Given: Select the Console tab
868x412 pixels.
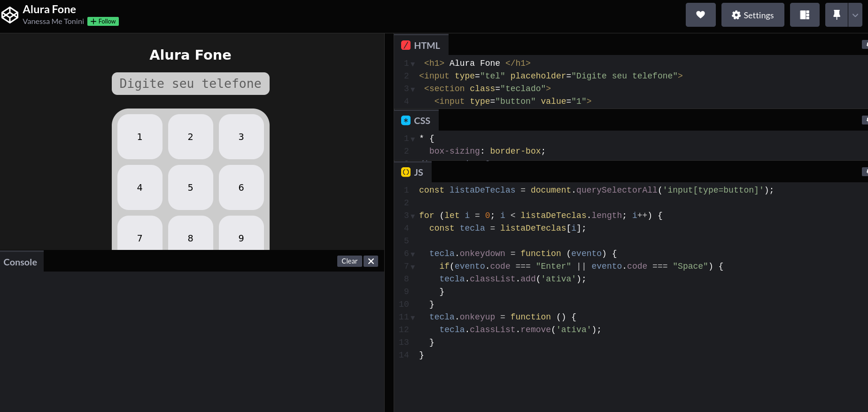Looking at the screenshot, I should (21, 262).
